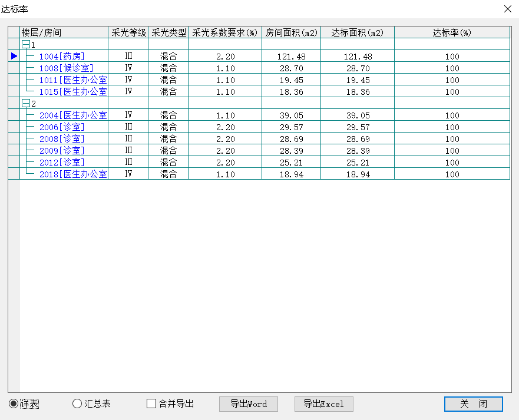This screenshot has height=420, width=519.
Task: Click the current row arrow indicator
Action: (x=14, y=56)
